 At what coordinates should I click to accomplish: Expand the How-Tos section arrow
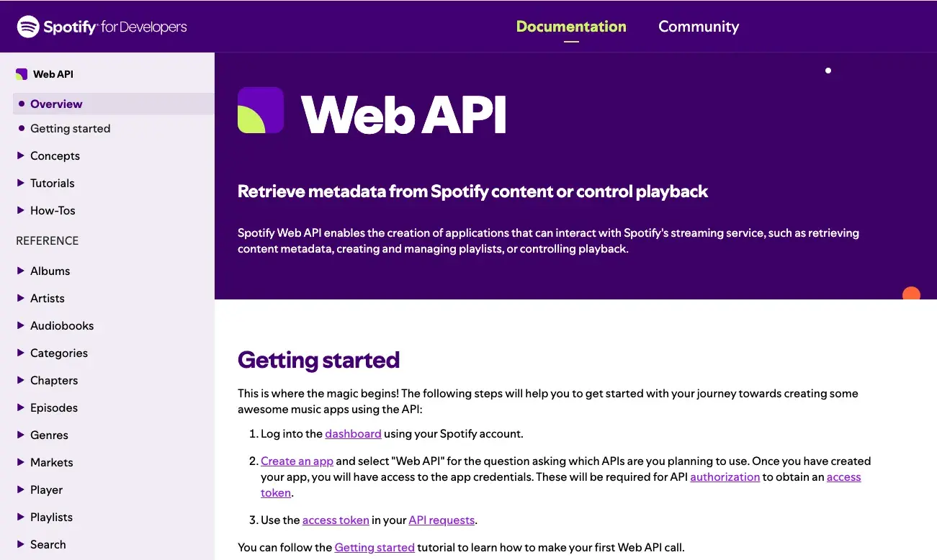click(x=21, y=210)
